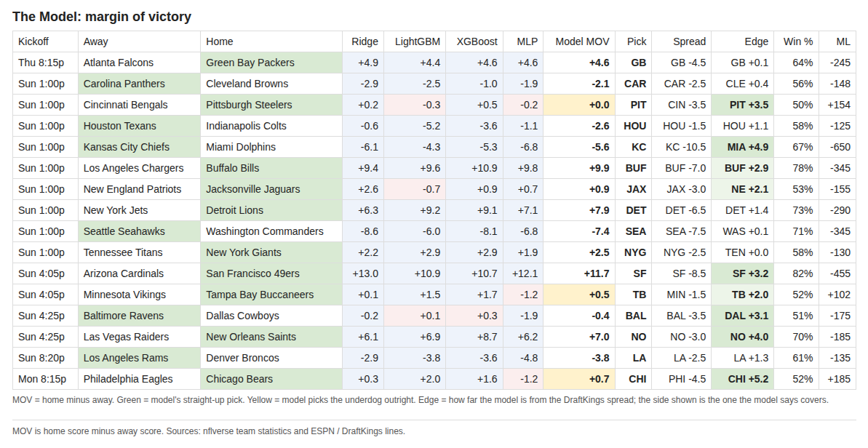This screenshot has width=868, height=448.
Task: Click the Ridge column header
Action: 363,41
